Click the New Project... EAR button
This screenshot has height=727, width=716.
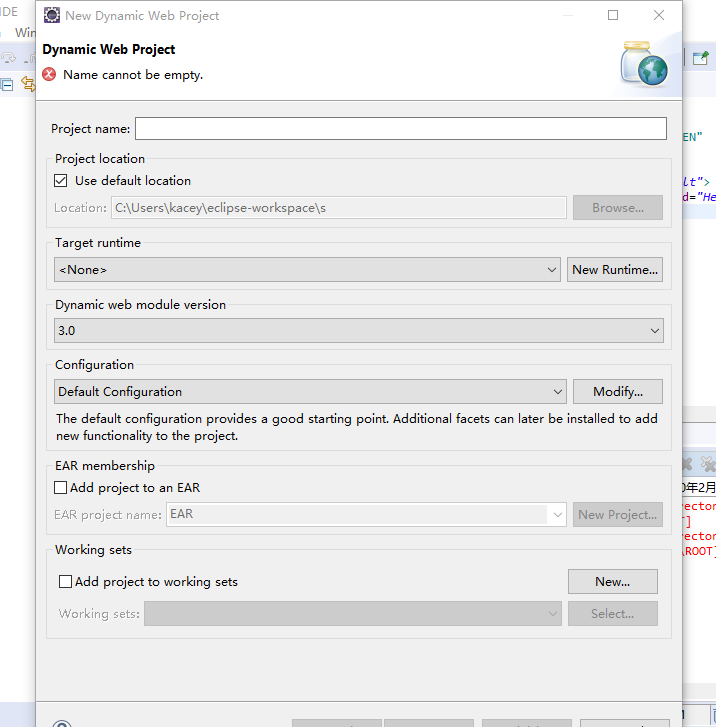point(618,514)
